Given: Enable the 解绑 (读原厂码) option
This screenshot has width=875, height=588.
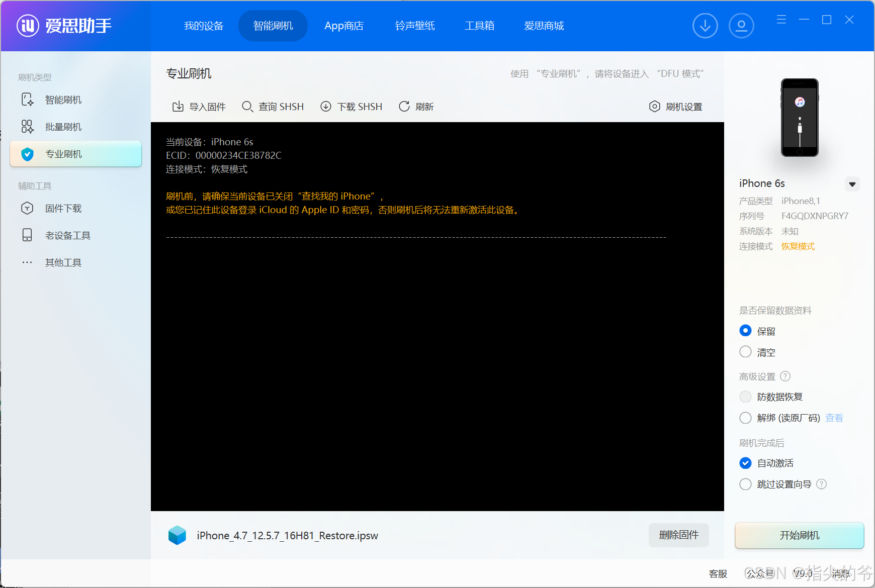Looking at the screenshot, I should [x=745, y=418].
